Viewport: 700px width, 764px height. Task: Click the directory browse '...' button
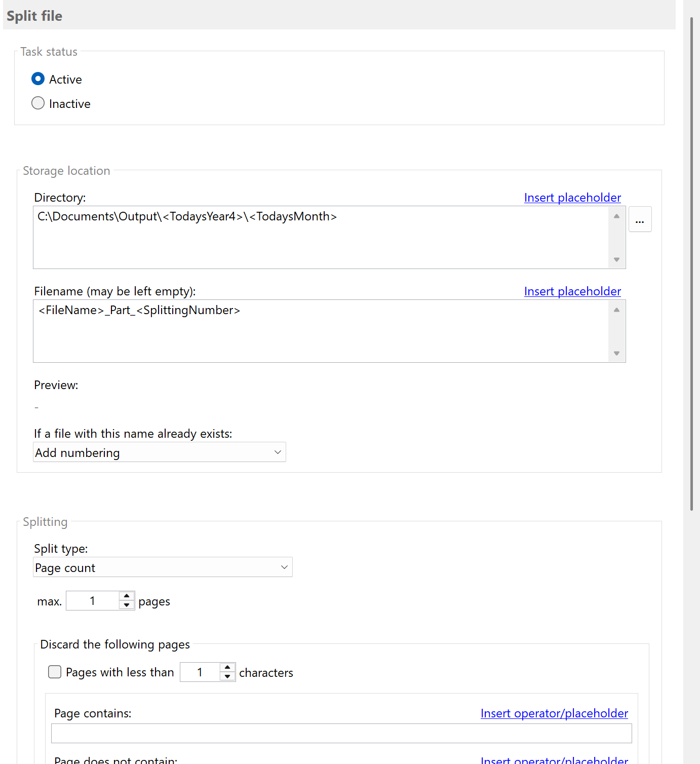coord(640,219)
